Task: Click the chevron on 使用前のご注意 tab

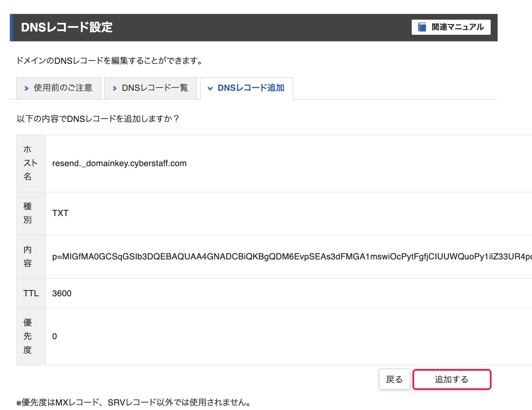Action: [x=27, y=88]
